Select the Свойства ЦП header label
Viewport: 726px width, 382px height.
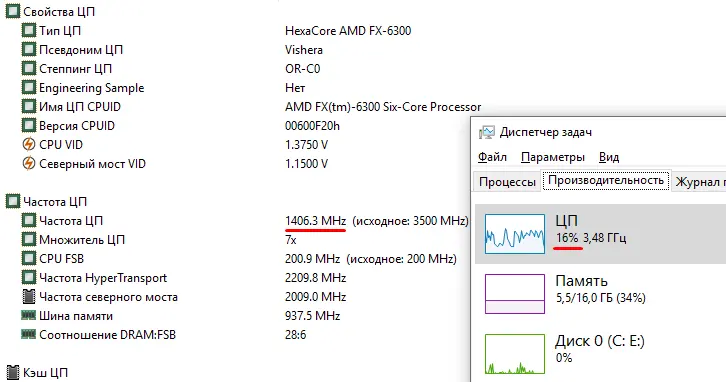click(59, 12)
